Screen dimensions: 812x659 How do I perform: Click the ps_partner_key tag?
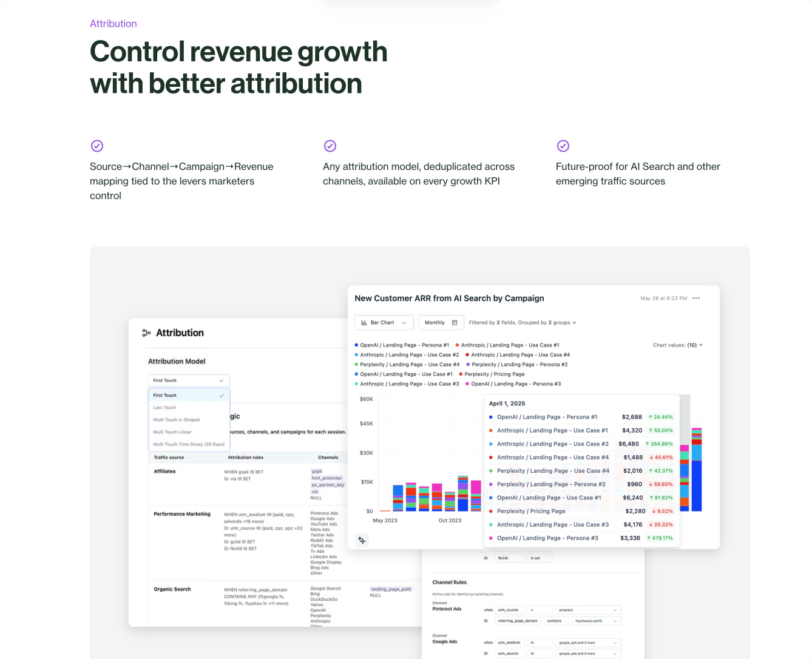(x=328, y=485)
